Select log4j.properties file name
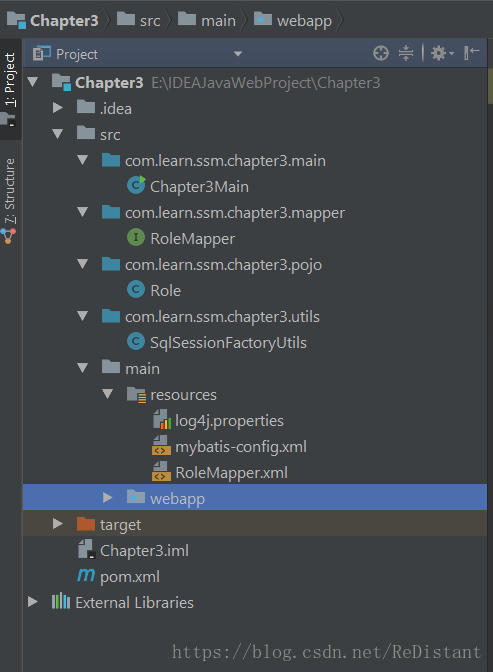The image size is (493, 672). [x=229, y=421]
